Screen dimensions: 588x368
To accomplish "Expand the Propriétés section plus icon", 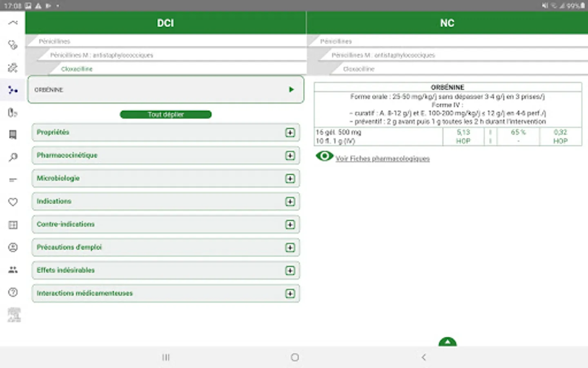I will click(290, 132).
